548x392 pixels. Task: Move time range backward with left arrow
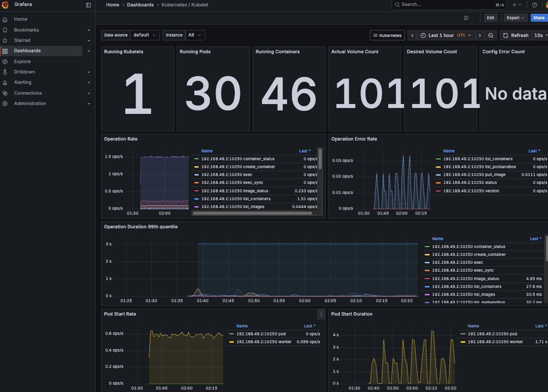[x=412, y=36]
